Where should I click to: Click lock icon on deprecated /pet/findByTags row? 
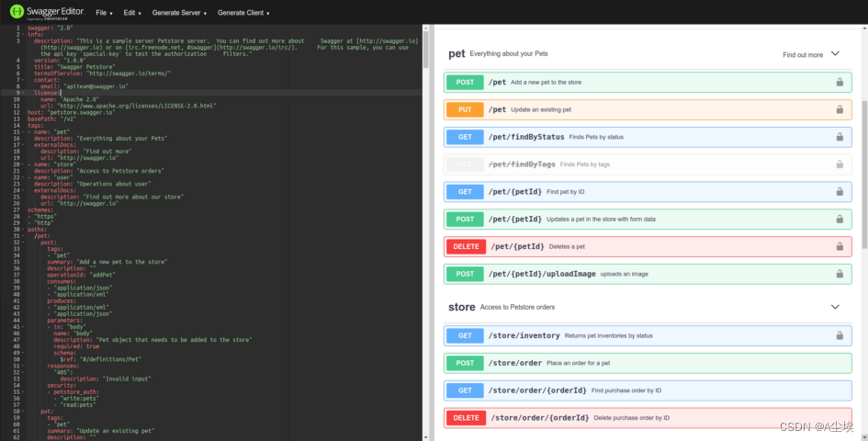pos(840,164)
